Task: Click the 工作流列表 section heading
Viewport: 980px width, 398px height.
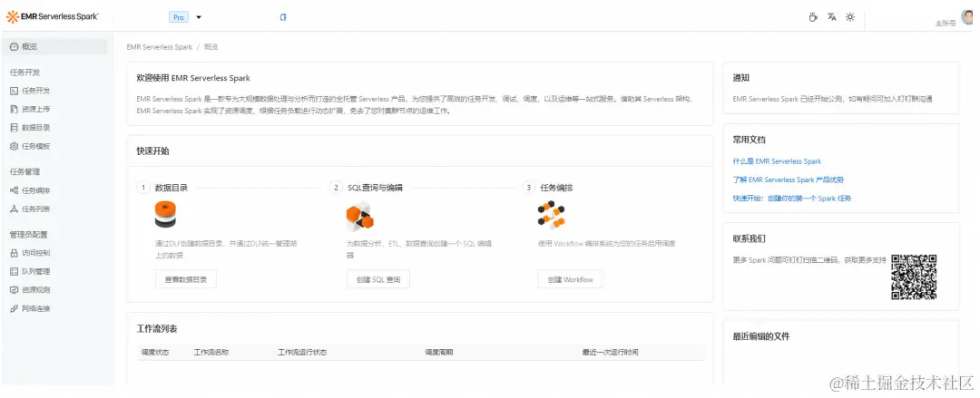Action: [157, 329]
